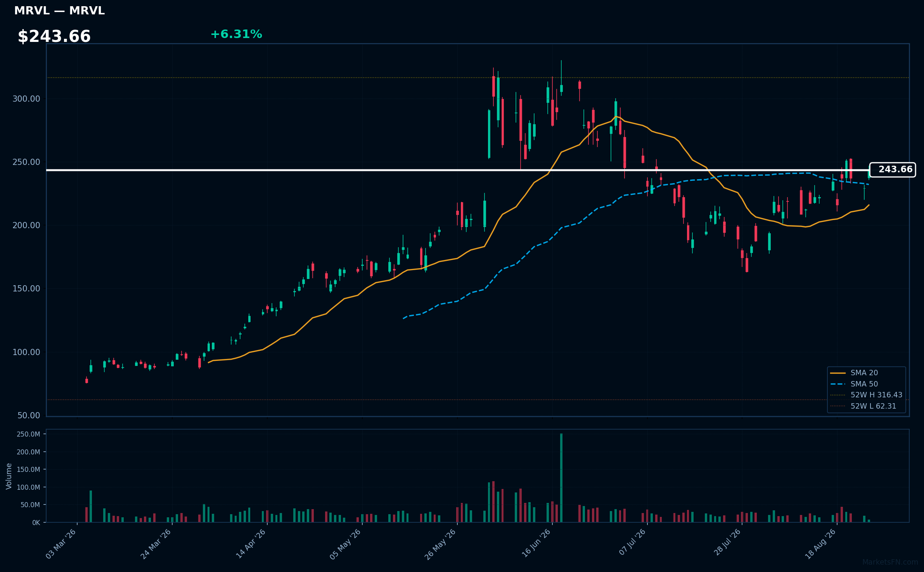The height and width of the screenshot is (572, 924).
Task: Click the 24 Mar '26 date label
Action: (156, 544)
